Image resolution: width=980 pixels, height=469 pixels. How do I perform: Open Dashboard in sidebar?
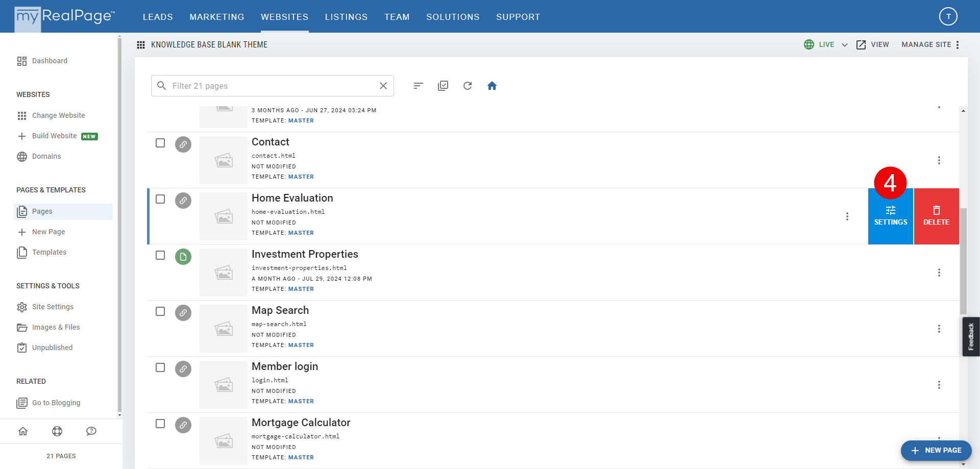tap(42, 61)
